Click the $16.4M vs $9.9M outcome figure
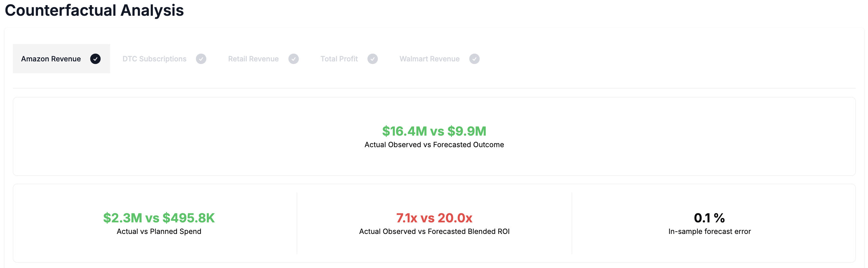The width and height of the screenshot is (868, 268). pos(434,131)
